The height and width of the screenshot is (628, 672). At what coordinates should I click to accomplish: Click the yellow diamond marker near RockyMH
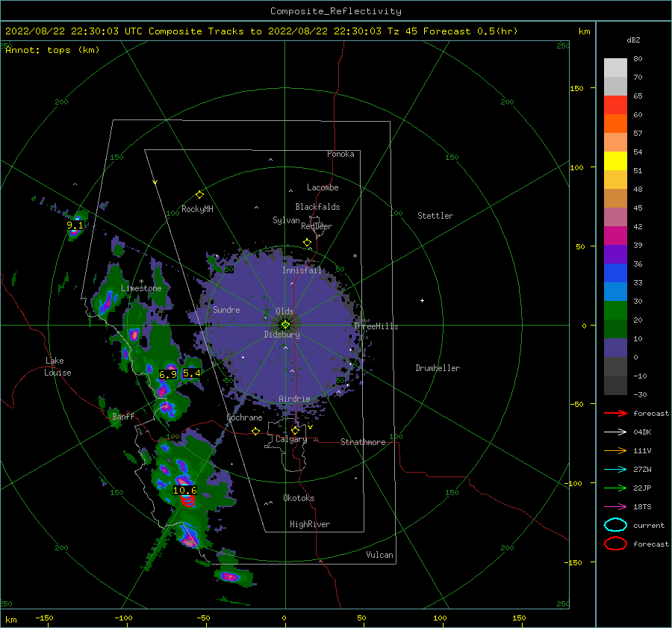pos(199,195)
